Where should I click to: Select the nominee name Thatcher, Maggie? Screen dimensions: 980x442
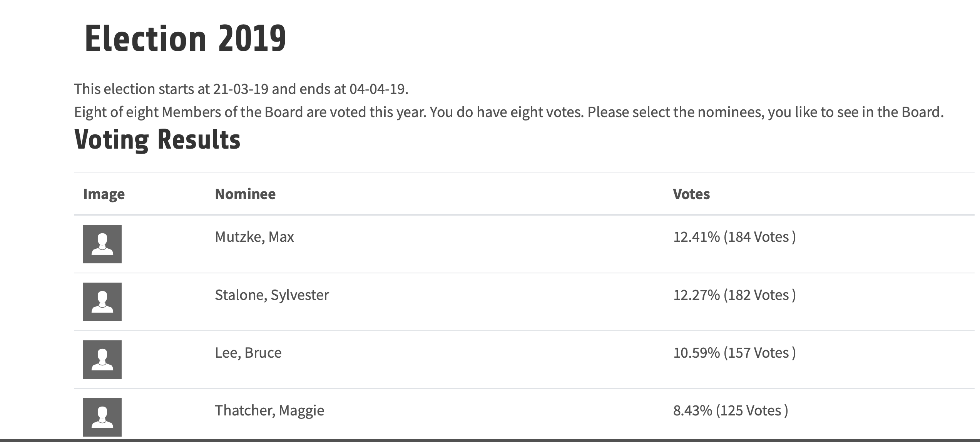click(269, 410)
